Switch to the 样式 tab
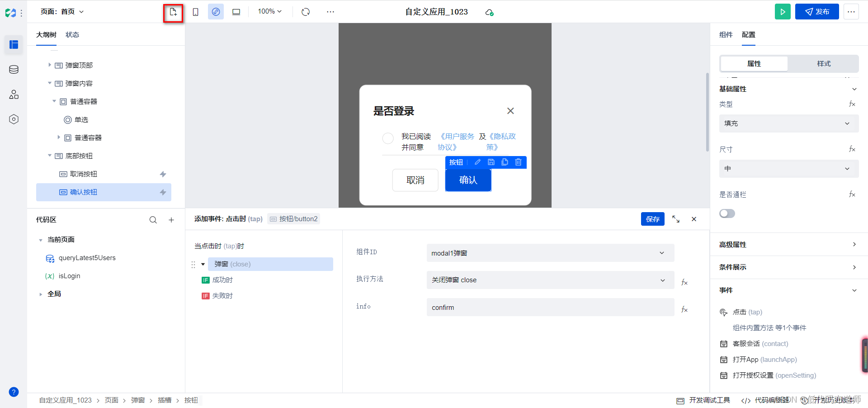This screenshot has height=408, width=868. click(823, 64)
